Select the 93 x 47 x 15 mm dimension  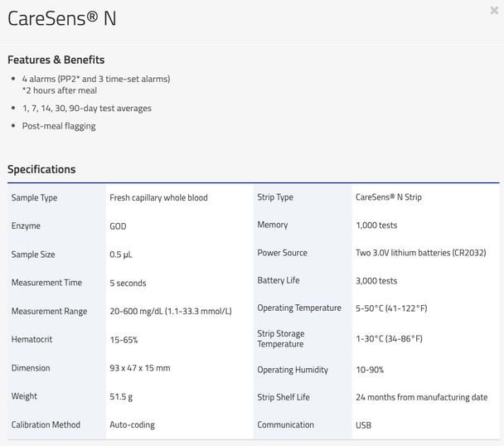(x=139, y=368)
